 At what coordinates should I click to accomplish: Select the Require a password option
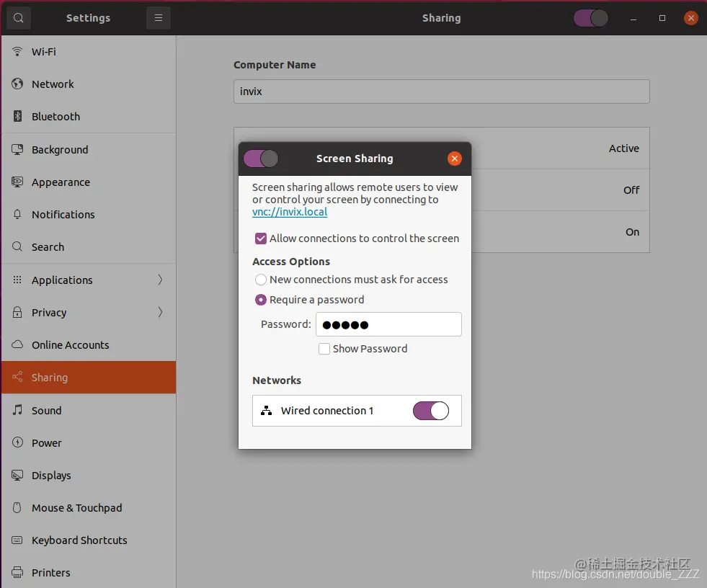[261, 300]
